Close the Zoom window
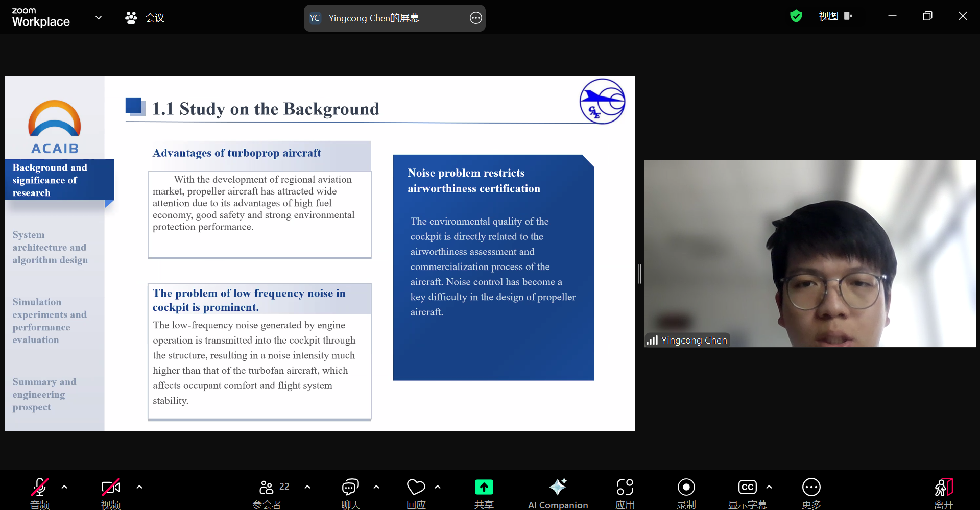The image size is (980, 510). 963,16
